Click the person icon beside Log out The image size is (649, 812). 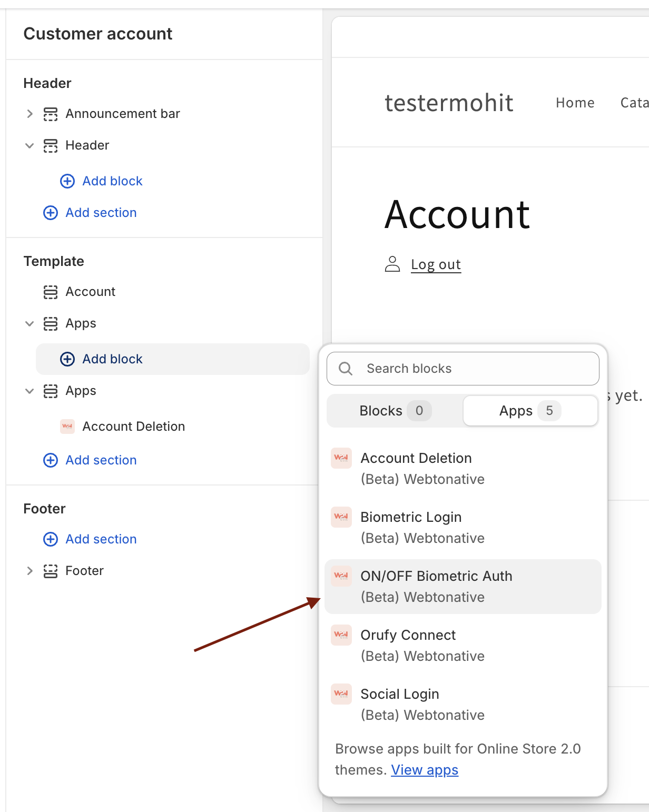coord(392,264)
